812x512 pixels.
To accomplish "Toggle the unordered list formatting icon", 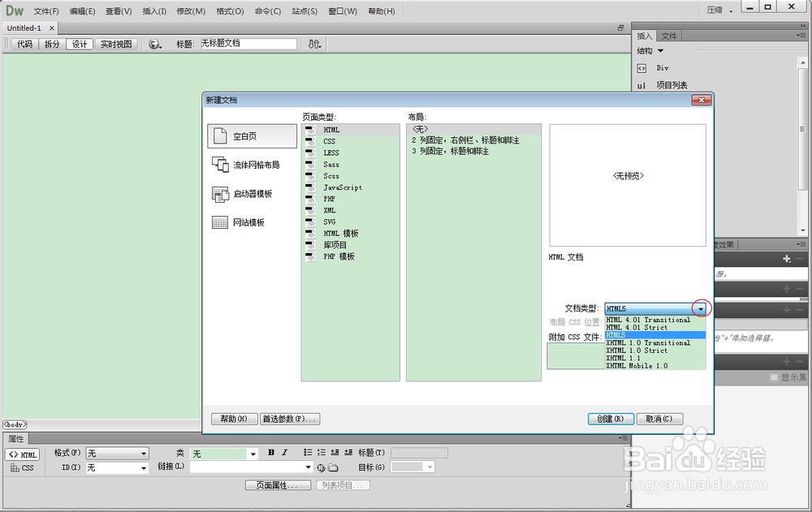I will pos(308,453).
